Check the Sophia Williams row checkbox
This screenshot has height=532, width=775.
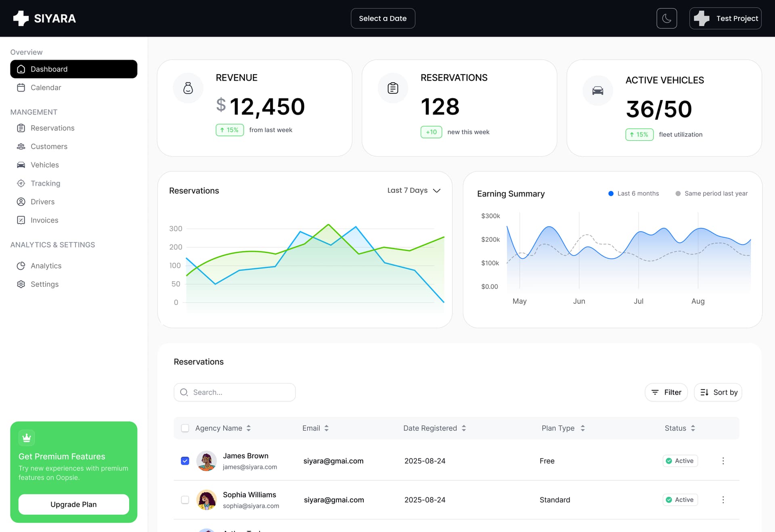pos(185,500)
